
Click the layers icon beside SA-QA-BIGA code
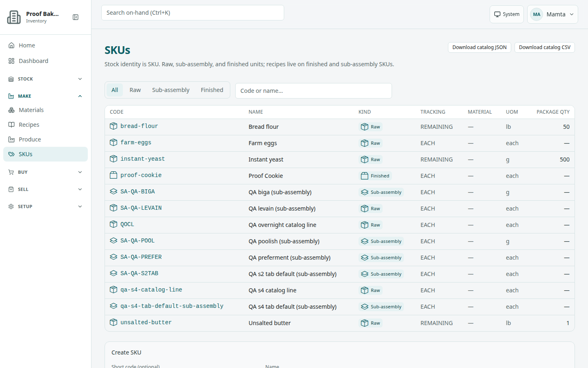[114, 191]
